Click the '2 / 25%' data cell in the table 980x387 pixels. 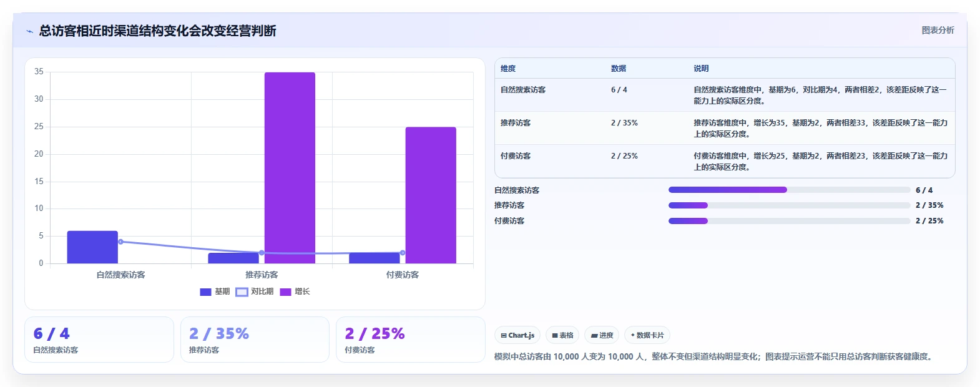pos(624,156)
